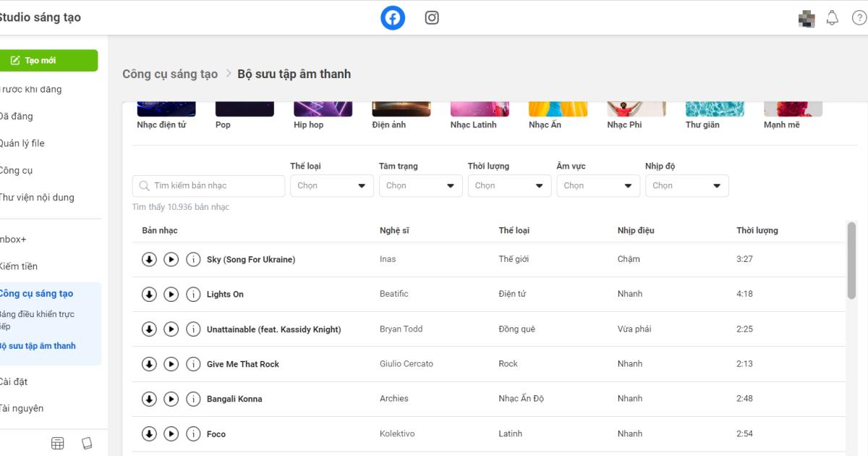Download the track Sky (Song For Ukraine)
868x456 pixels.
(149, 259)
